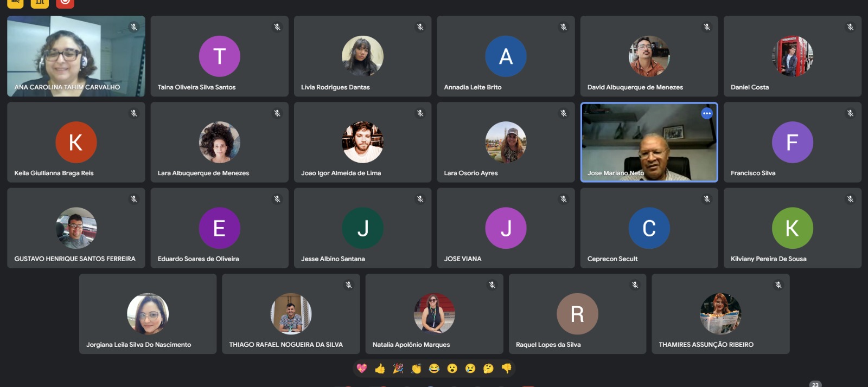The image size is (868, 387).
Task: Select Joao Igor Almeida de Lima's avatar
Action: [362, 142]
